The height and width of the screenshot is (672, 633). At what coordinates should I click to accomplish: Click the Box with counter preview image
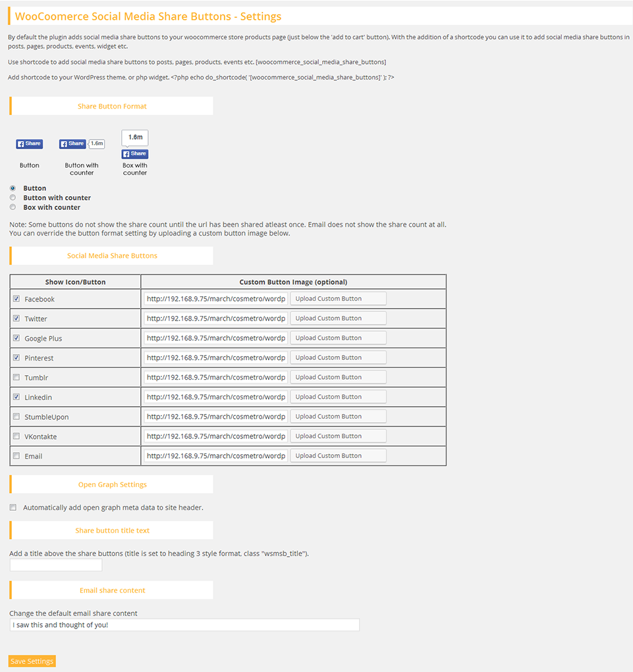click(135, 145)
